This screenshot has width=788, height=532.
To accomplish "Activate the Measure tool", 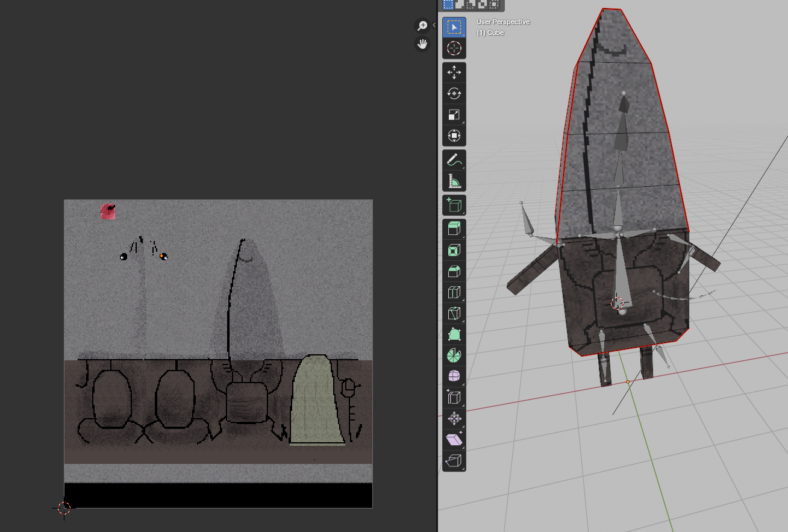I will [454, 181].
